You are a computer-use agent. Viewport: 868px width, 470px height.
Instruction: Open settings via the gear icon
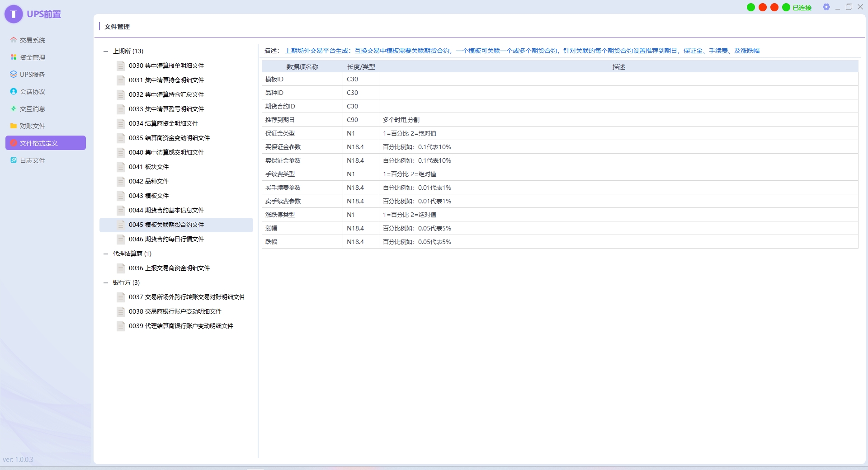(826, 7)
